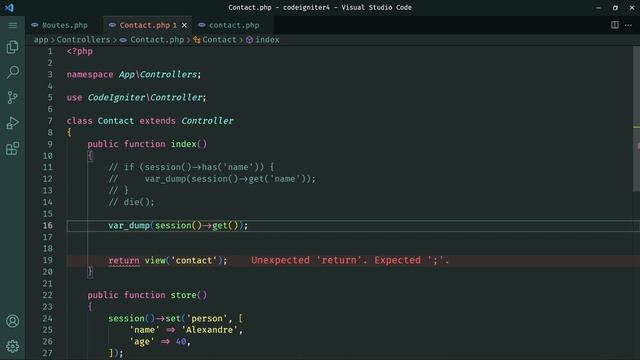Viewport: 640px width, 360px height.
Task: Click the 'index' function name on line 9
Action: (x=184, y=144)
